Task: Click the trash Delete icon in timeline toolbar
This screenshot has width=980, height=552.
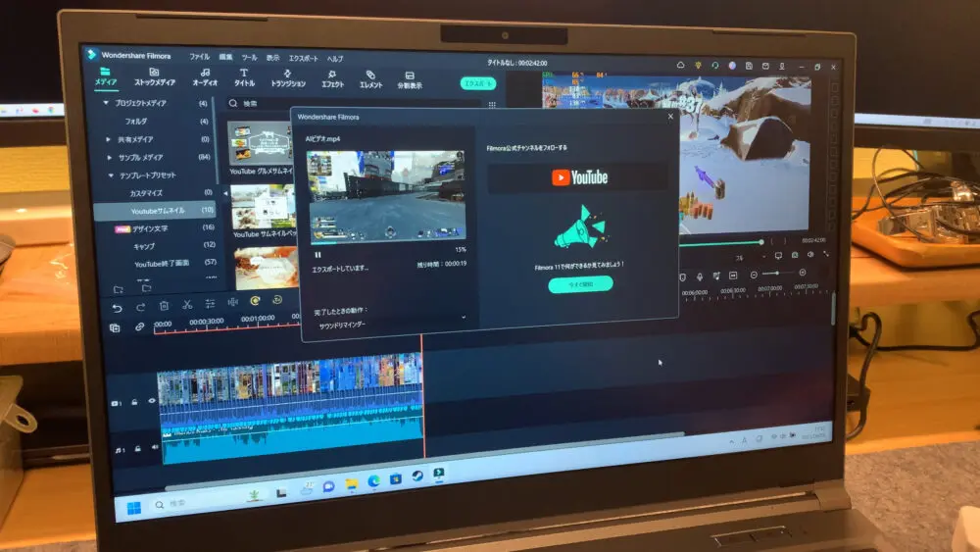Action: coord(164,306)
